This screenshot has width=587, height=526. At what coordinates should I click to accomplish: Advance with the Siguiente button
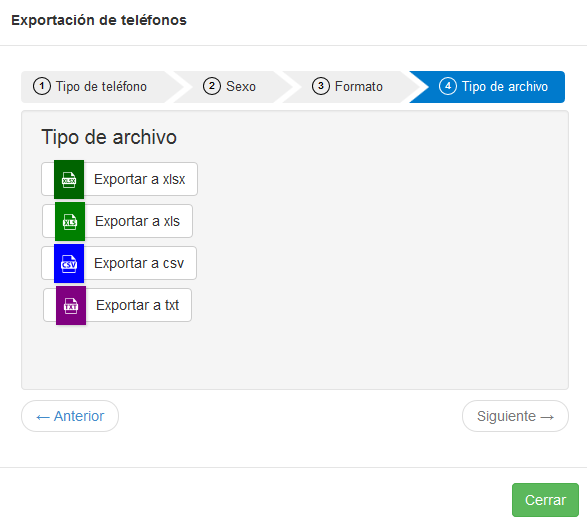pos(515,416)
